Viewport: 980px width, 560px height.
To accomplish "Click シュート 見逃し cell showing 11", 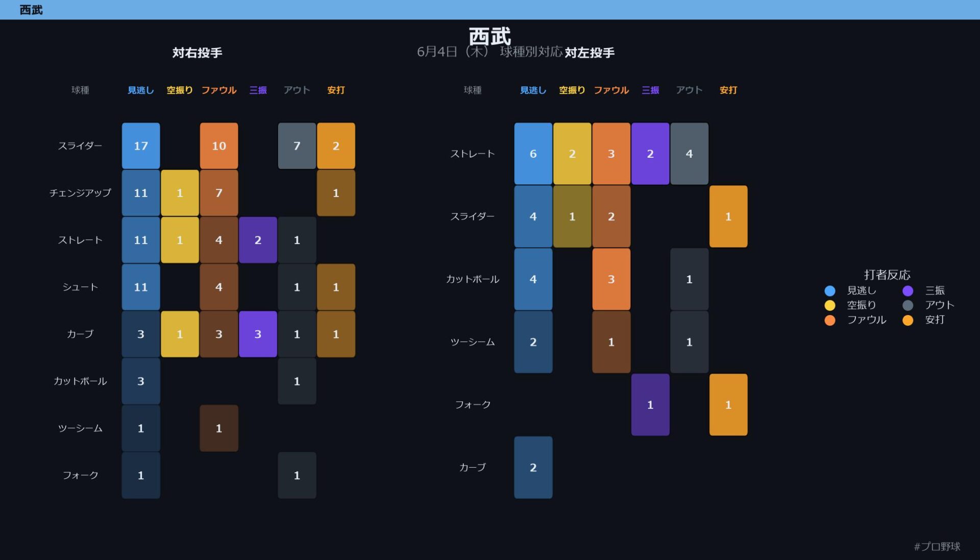I will tap(141, 287).
